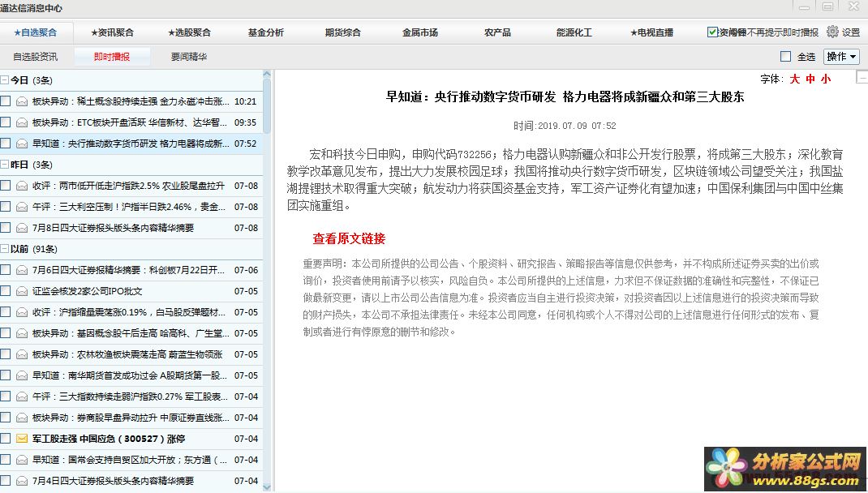Check box for 早知道:央行推动数字货币 message
Viewport: 868px width, 493px height.
(x=6, y=143)
